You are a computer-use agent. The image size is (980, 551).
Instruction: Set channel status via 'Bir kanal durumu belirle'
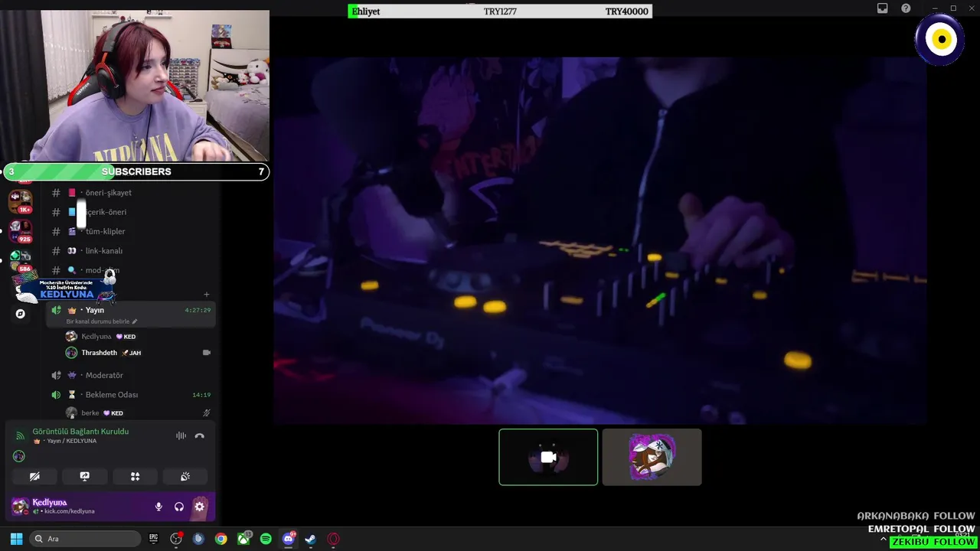pos(102,321)
